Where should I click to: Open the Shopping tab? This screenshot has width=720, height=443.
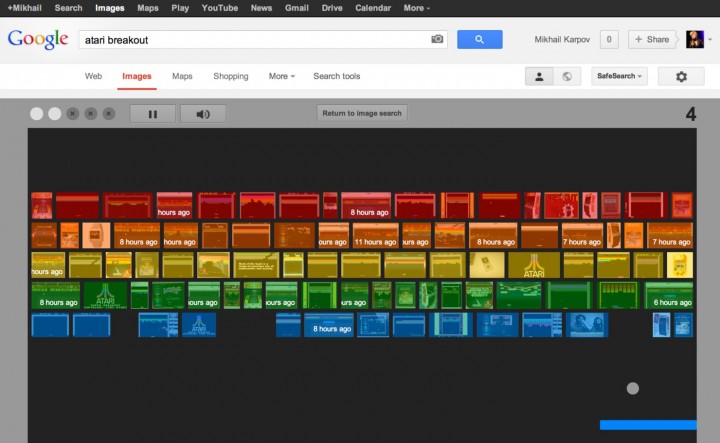tap(231, 76)
